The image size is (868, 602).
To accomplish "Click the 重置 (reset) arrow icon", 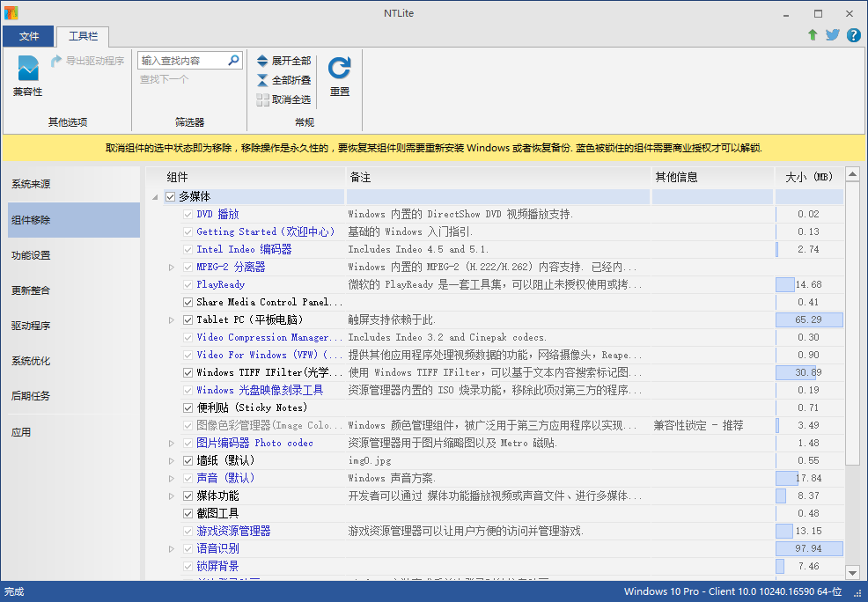I will [339, 69].
